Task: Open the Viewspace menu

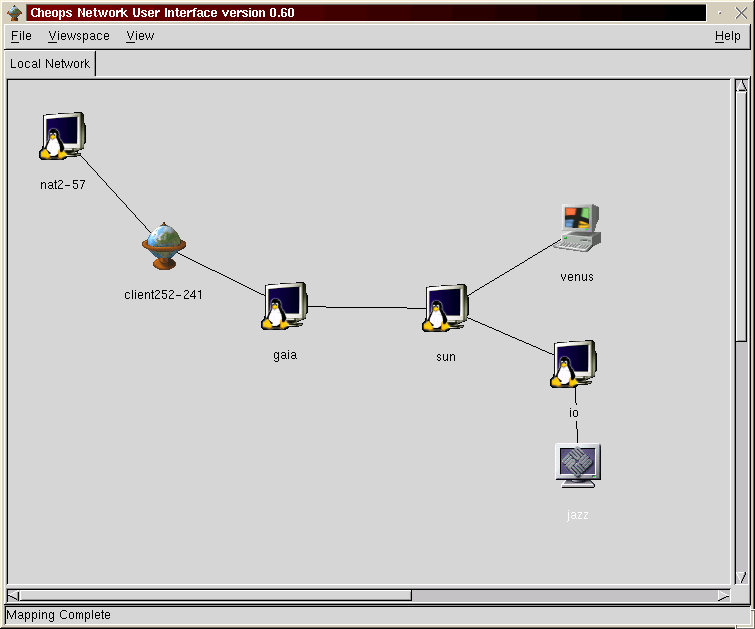Action: (79, 36)
